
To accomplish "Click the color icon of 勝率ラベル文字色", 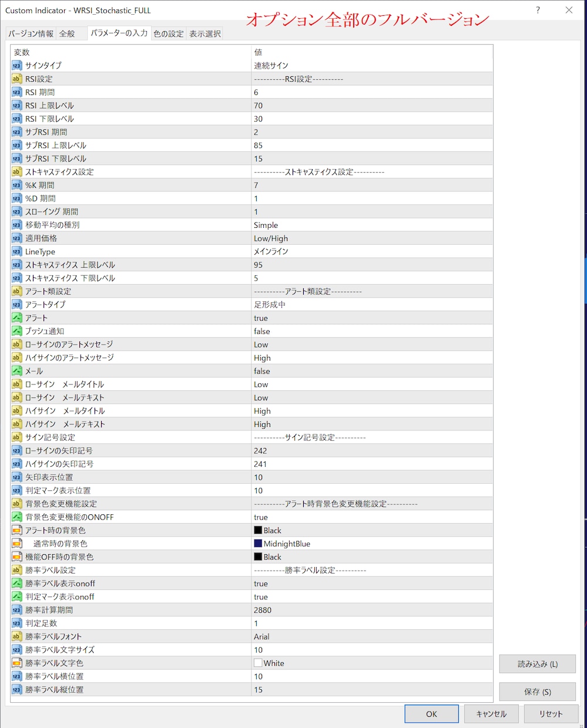I will tap(16, 663).
